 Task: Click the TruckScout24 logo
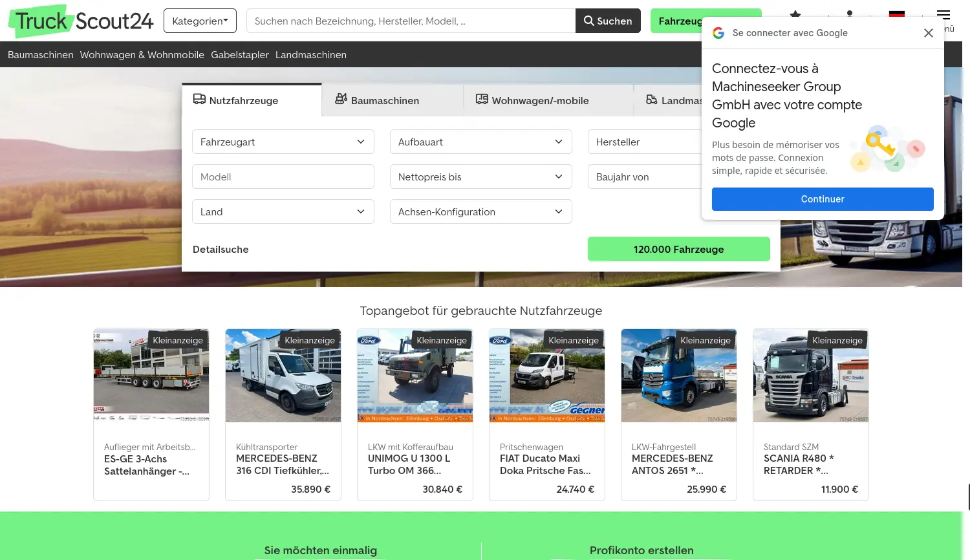[81, 21]
